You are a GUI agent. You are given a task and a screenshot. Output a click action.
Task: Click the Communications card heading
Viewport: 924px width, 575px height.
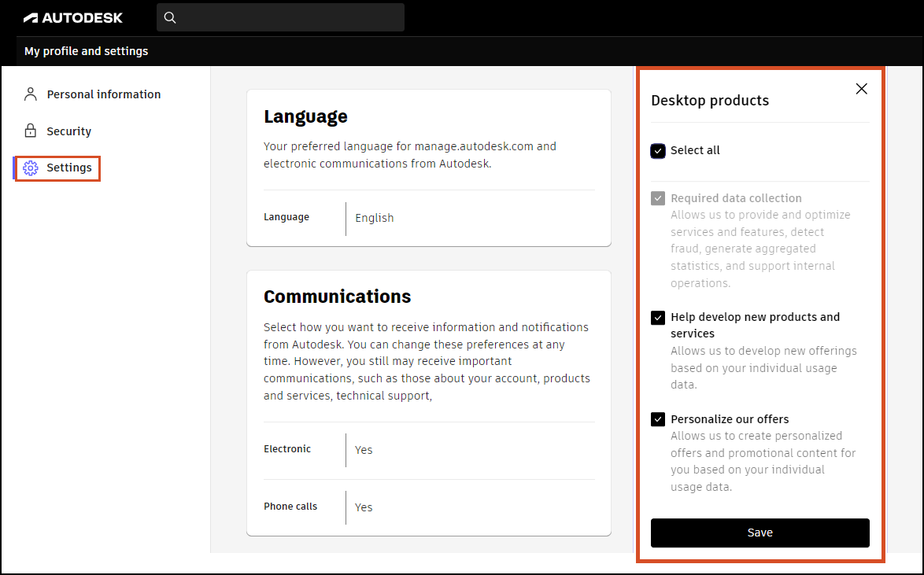(337, 297)
